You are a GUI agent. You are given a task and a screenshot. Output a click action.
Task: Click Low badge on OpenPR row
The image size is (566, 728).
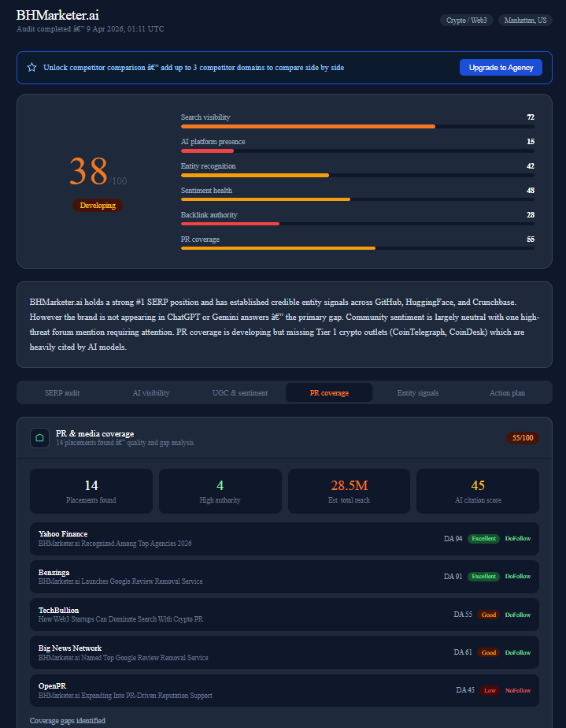490,690
